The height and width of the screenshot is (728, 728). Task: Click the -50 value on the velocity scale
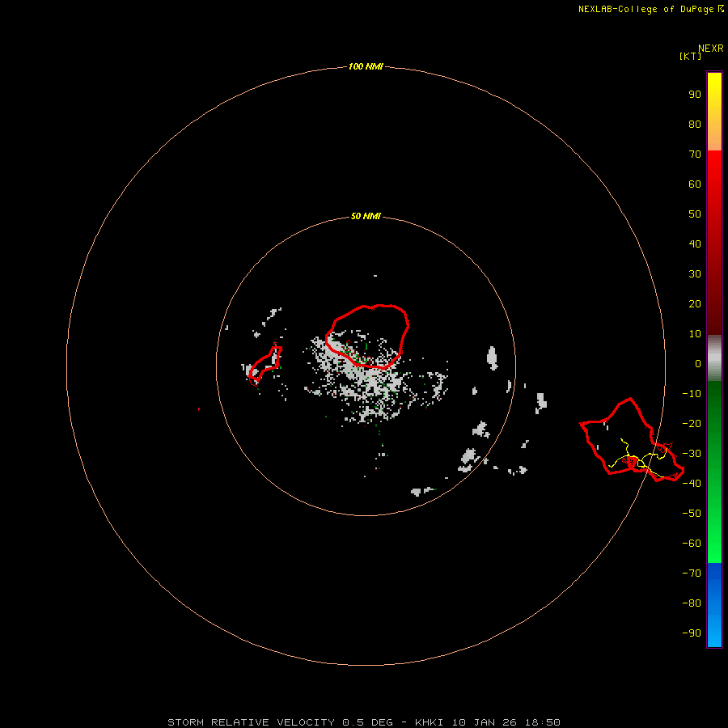click(x=692, y=514)
